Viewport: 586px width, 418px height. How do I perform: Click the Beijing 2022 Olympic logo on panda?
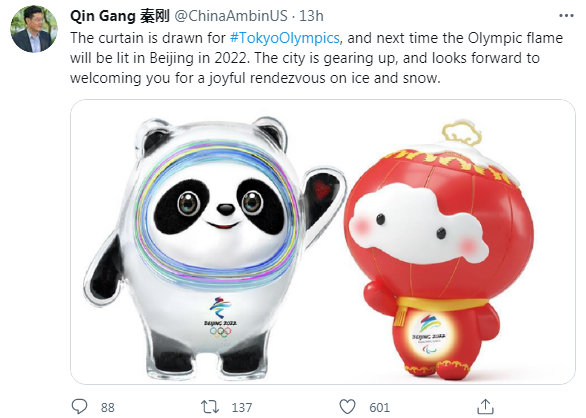click(220, 317)
